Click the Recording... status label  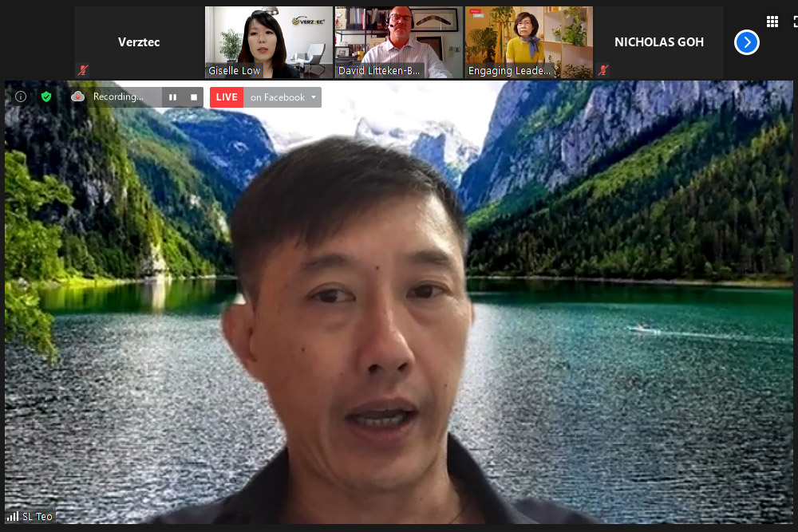coord(118,97)
